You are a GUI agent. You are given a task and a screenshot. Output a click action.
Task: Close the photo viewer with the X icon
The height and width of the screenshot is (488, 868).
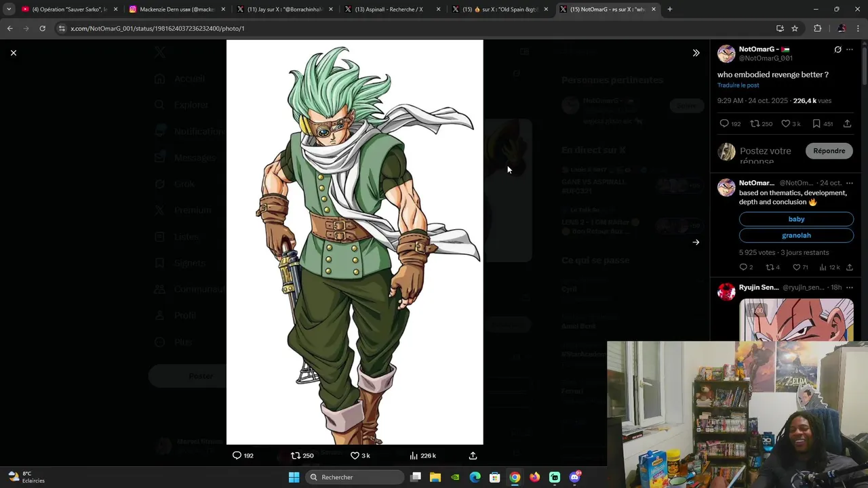point(13,53)
